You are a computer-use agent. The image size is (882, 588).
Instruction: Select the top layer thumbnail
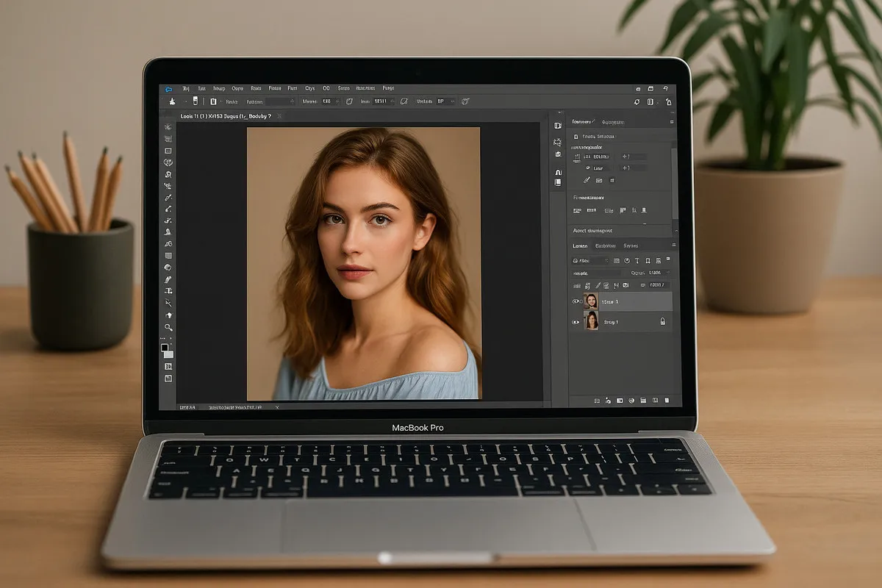tap(591, 301)
